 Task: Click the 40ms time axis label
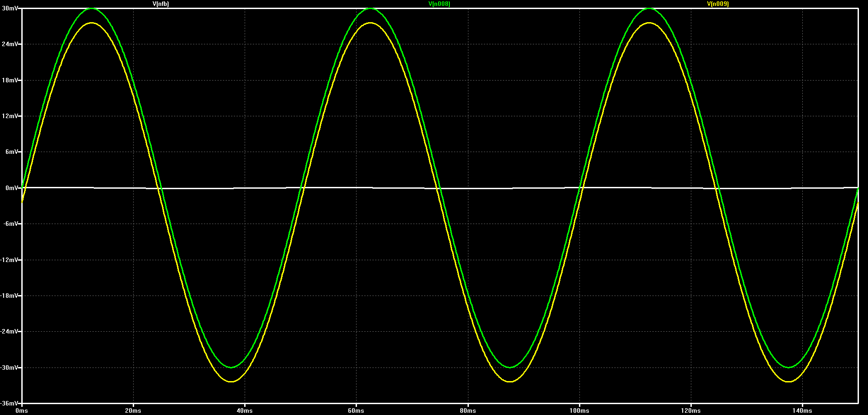pos(245,411)
